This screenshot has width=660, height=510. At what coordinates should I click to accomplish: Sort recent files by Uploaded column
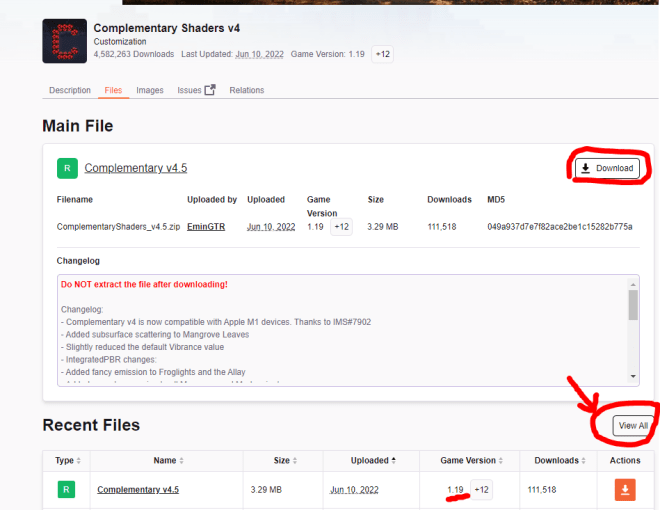pyautogui.click(x=373, y=460)
